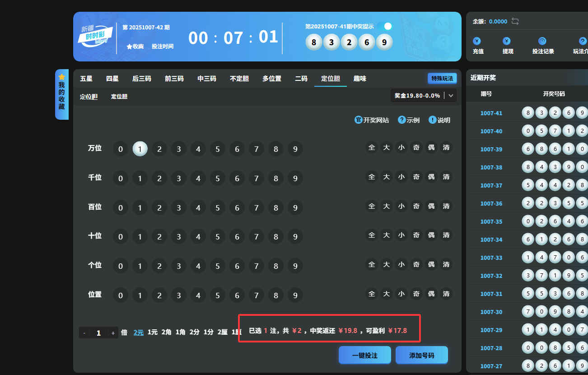Select number 1 in the 万位 row
This screenshot has width=588, height=375.
[140, 149]
